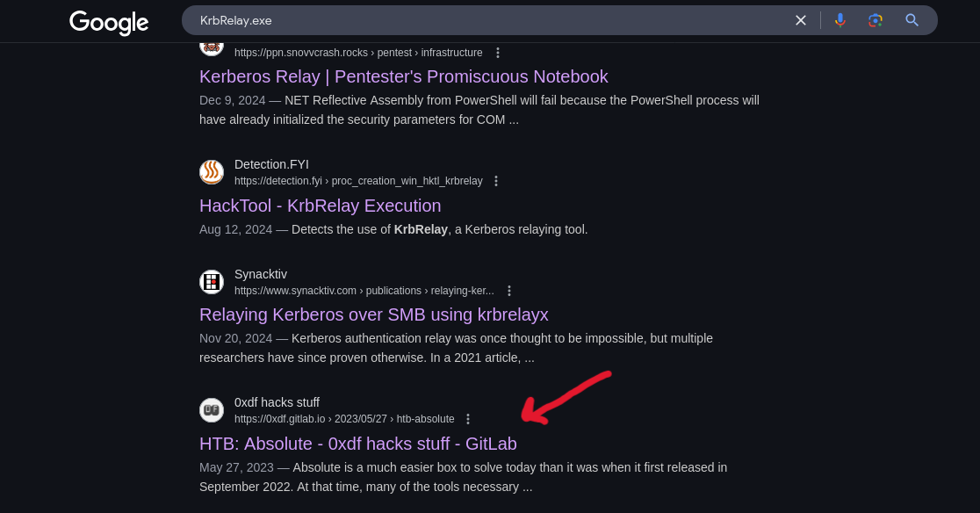Open three-dot menu for Detection.FYI result

[x=495, y=181]
